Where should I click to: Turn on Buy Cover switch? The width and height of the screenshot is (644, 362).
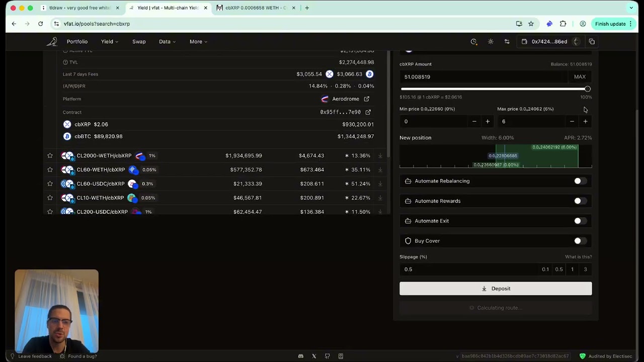580,241
